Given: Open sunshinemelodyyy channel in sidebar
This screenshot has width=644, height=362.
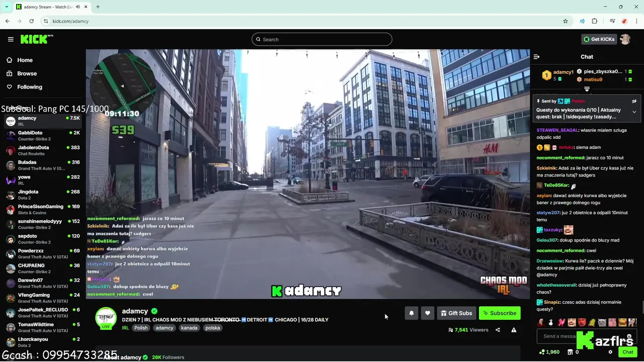Looking at the screenshot, I should click(x=43, y=224).
